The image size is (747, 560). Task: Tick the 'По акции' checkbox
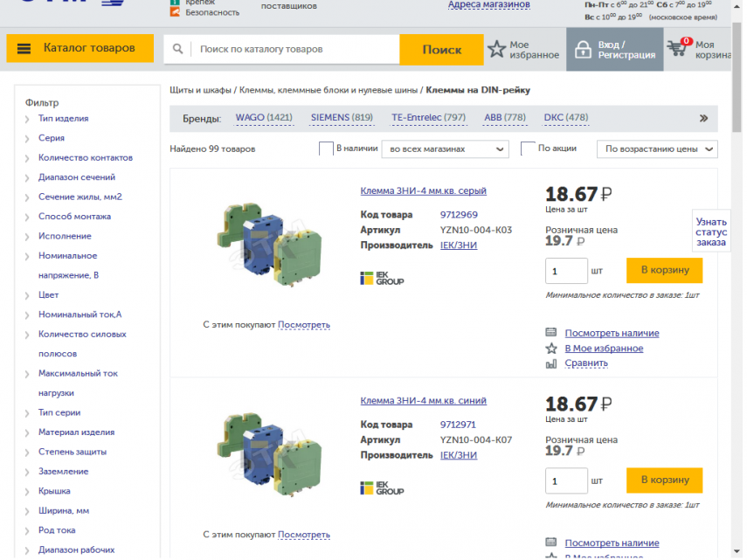(x=528, y=149)
